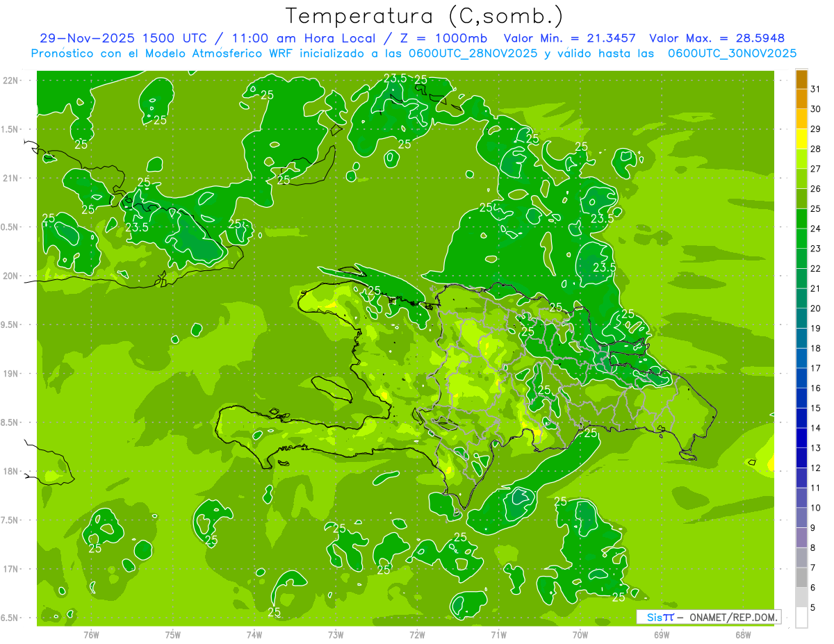Select the dark orange swatch above 31

point(801,79)
